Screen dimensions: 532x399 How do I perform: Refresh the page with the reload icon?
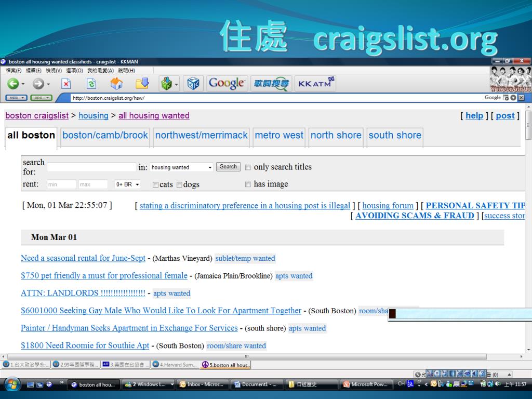[91, 84]
